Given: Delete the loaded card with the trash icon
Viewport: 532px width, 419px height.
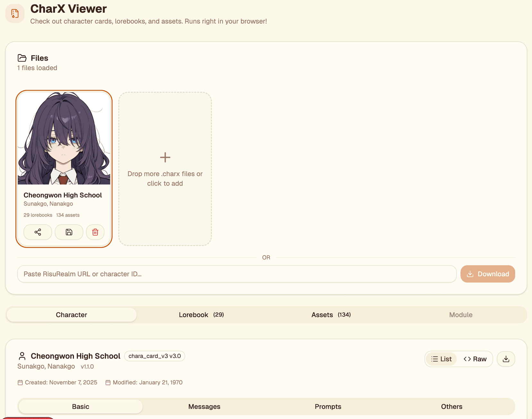Looking at the screenshot, I should tap(95, 232).
